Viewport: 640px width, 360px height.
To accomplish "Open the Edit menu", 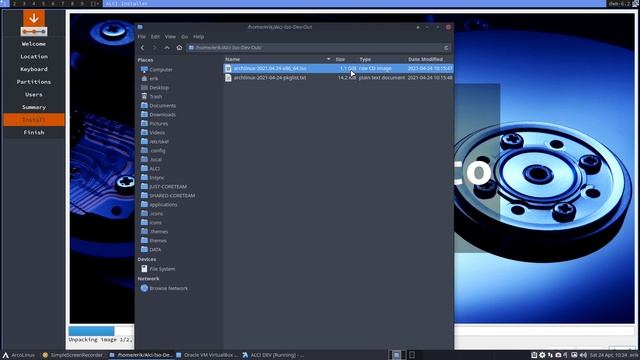I will (155, 37).
